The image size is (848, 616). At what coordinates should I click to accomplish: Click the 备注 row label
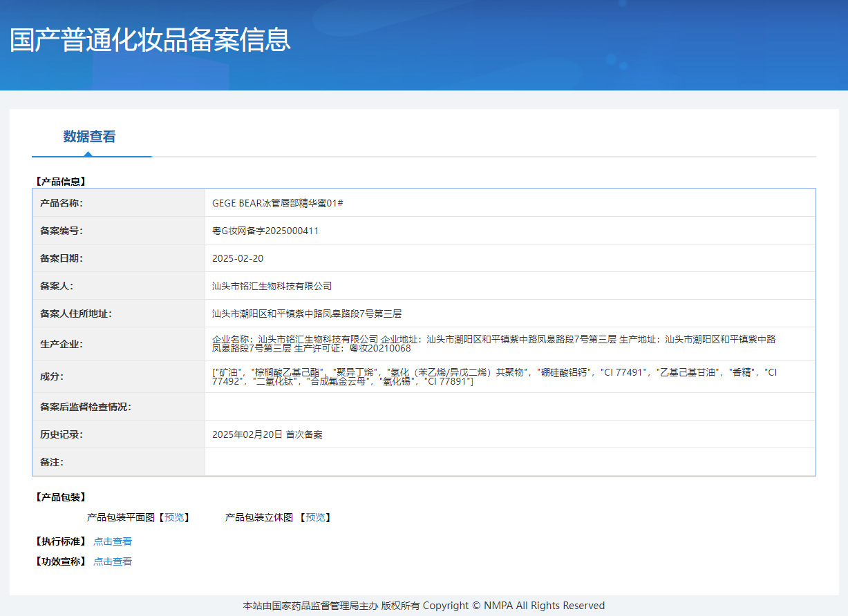[52, 462]
